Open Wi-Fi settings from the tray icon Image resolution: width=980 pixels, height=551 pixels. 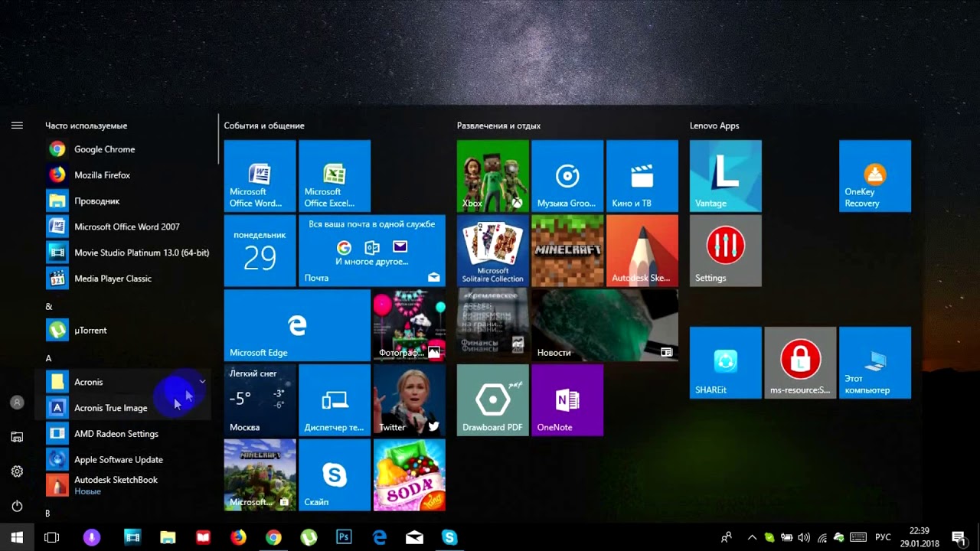coord(822,537)
